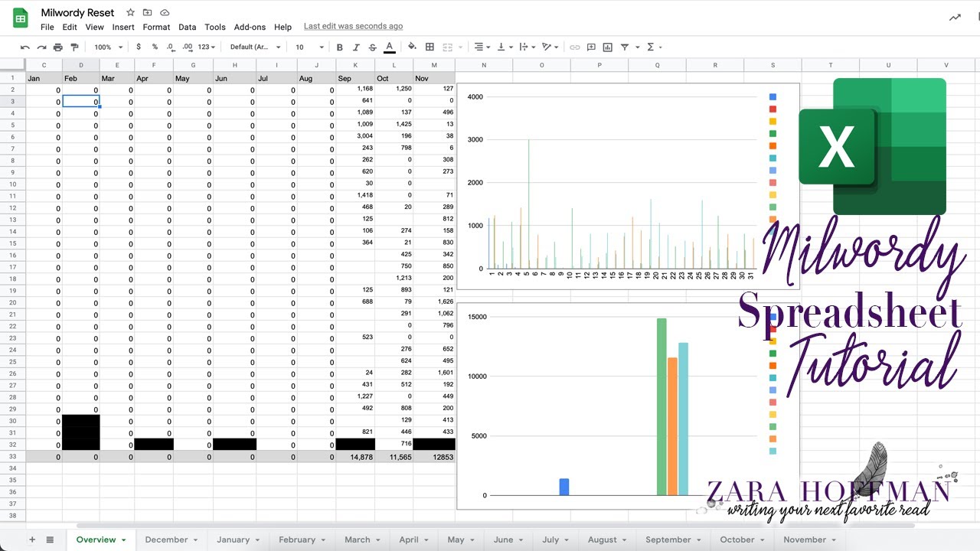
Task: Open the font family dropdown
Action: click(256, 47)
